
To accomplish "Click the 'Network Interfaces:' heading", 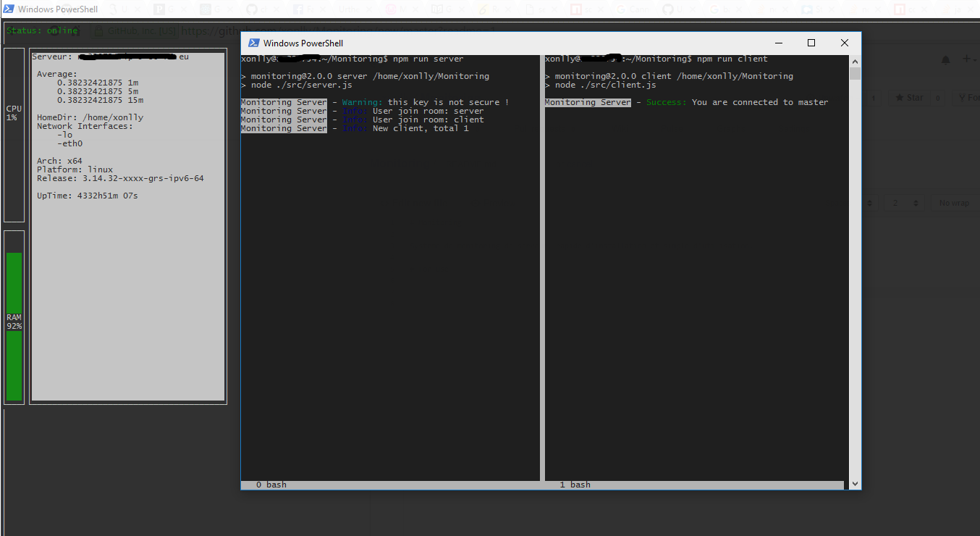I will (x=85, y=126).
